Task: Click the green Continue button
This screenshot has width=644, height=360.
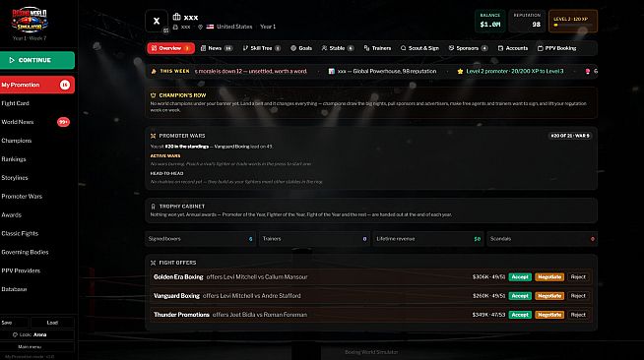Action: click(x=37, y=60)
